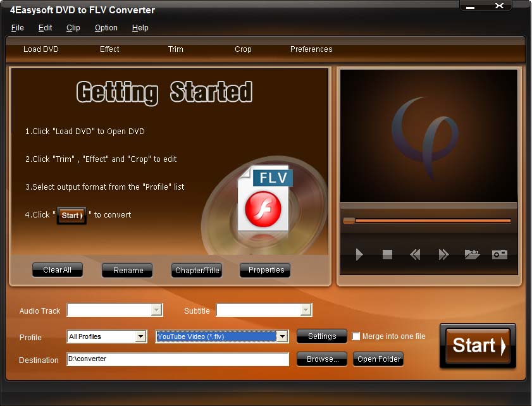Expand the Subtitle dropdown
This screenshot has width=532, height=406.
pos(306,310)
